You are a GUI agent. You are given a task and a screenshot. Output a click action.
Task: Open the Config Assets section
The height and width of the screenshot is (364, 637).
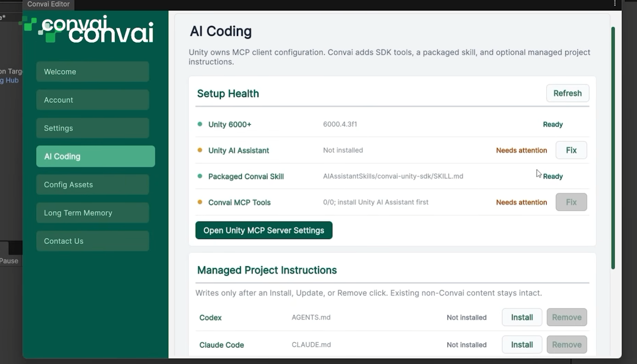93,185
